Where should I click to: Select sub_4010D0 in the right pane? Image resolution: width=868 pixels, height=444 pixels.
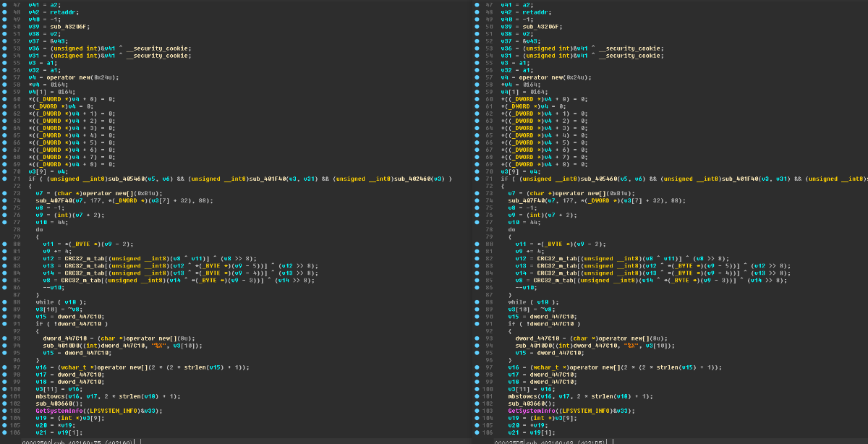(x=533, y=345)
